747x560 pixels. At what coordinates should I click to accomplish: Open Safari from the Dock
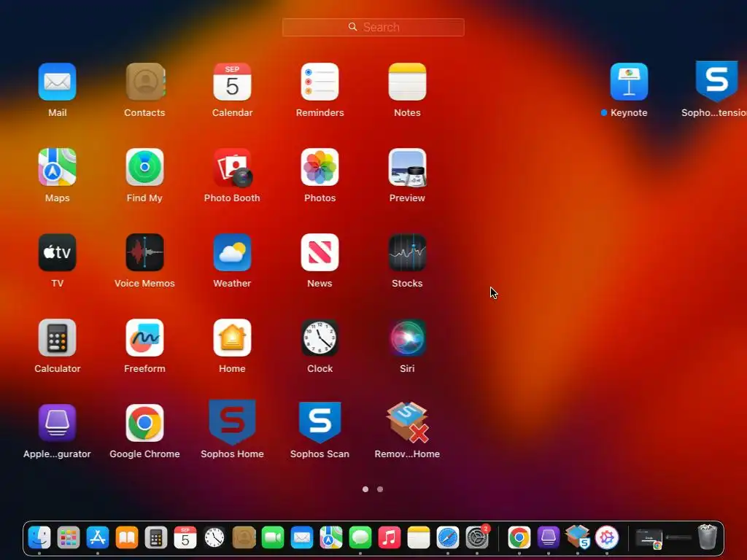click(448, 538)
